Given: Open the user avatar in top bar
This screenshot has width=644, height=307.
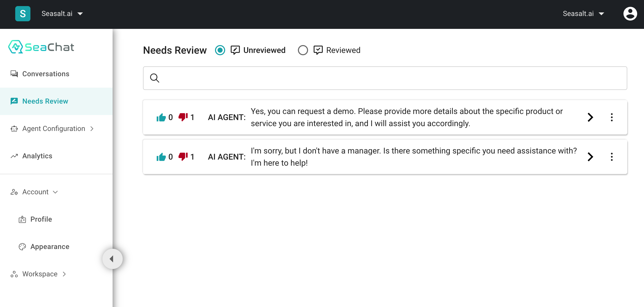Looking at the screenshot, I should pos(630,13).
